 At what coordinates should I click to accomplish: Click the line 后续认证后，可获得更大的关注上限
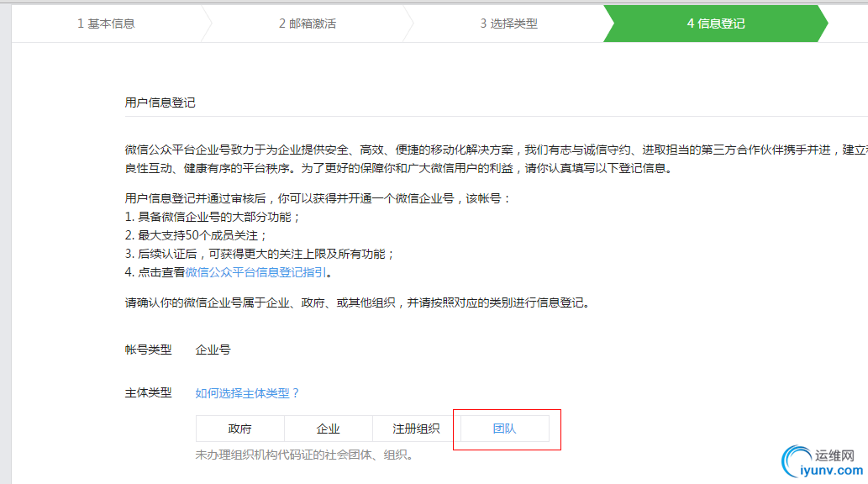tap(260, 254)
